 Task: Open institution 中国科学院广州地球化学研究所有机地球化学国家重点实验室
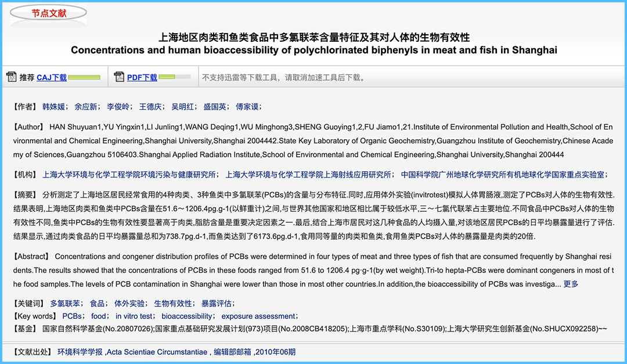tap(503, 175)
